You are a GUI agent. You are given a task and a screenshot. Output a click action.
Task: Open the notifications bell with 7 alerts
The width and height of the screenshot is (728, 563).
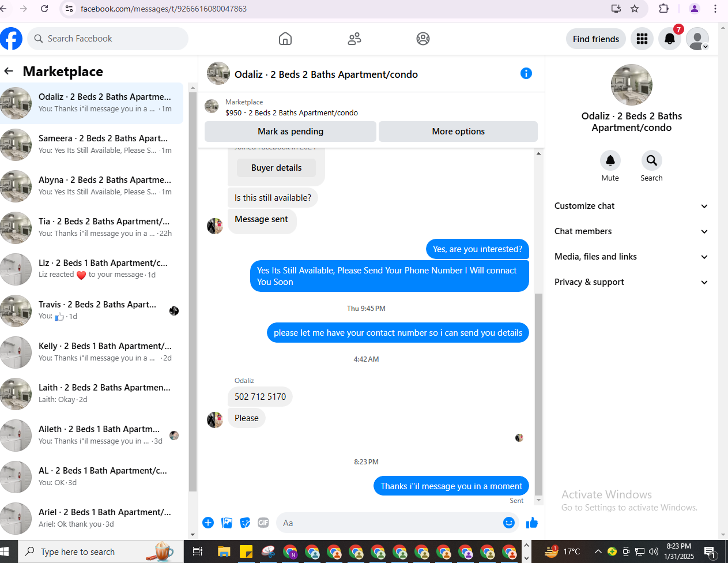670,39
